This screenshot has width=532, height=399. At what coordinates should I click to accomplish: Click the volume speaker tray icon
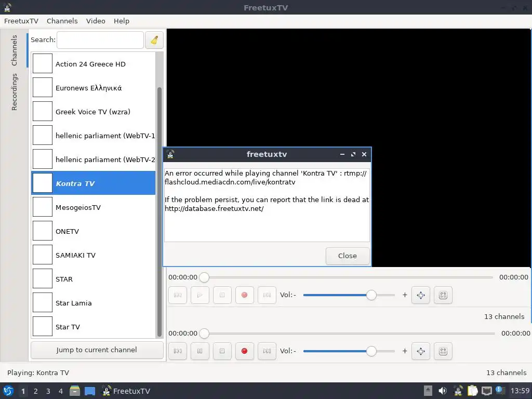point(443,391)
